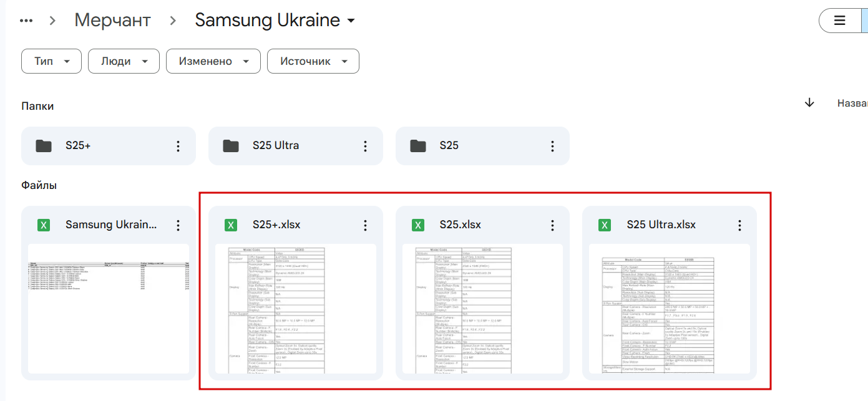The image size is (868, 401).
Task: Go to the Мерчант folder breadcrumb
Action: [x=113, y=20]
